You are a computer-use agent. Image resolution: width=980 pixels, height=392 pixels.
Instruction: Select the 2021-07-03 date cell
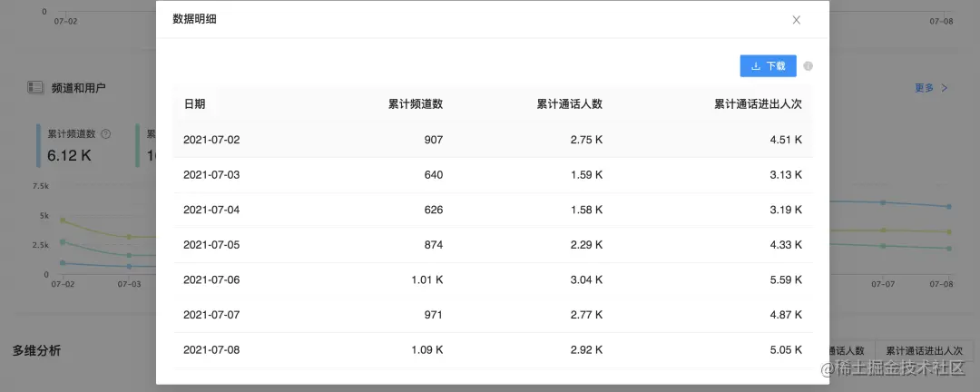(211, 175)
